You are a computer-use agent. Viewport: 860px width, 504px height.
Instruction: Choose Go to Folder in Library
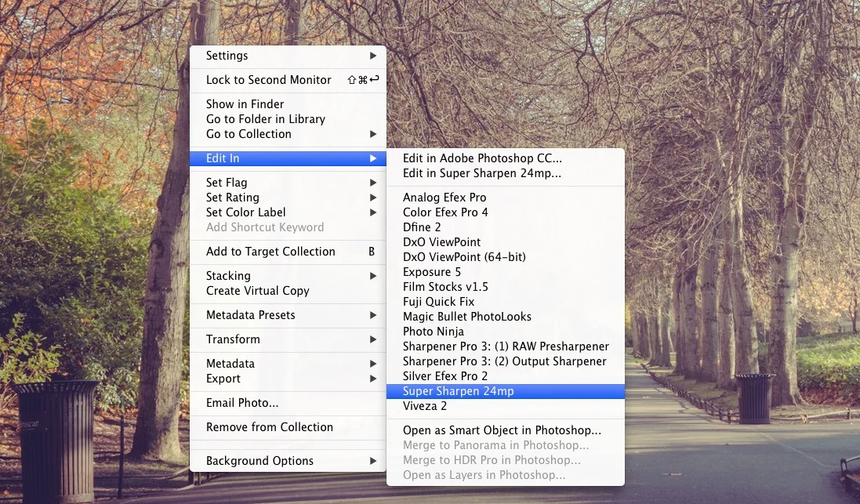266,119
